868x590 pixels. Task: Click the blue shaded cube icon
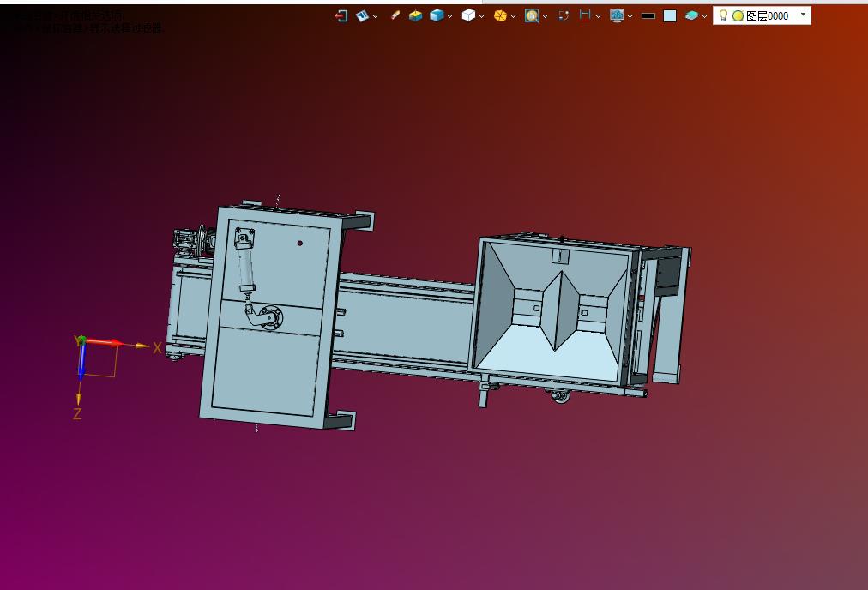coord(437,15)
